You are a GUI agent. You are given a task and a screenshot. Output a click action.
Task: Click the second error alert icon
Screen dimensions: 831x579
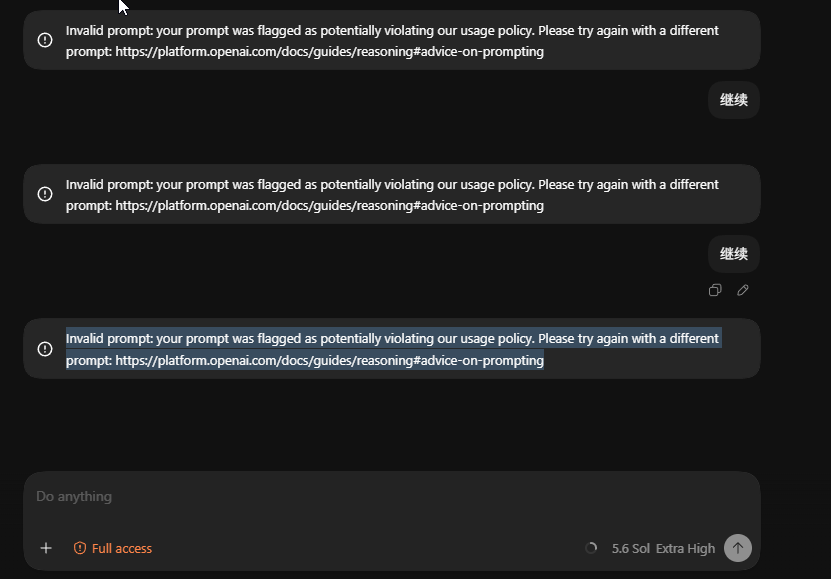tap(45, 194)
